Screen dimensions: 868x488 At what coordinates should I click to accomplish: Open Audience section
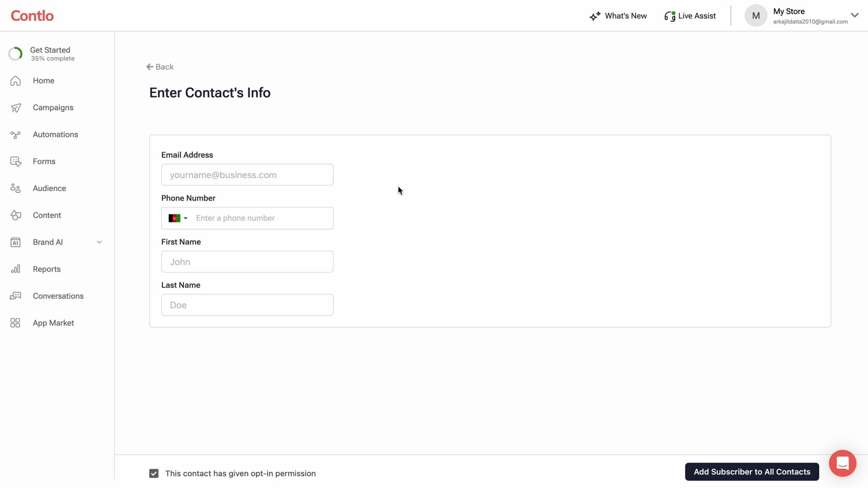tap(49, 188)
